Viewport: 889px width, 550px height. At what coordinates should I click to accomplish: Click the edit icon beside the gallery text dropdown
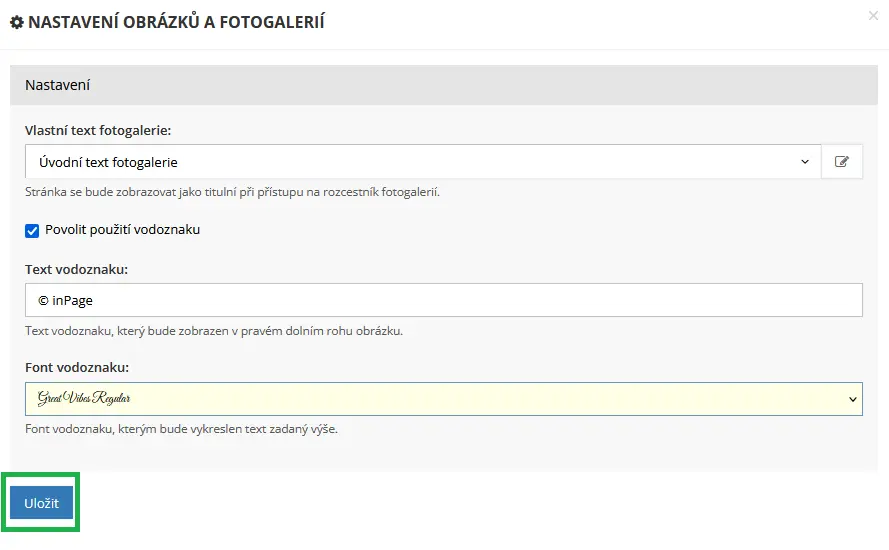click(x=842, y=162)
